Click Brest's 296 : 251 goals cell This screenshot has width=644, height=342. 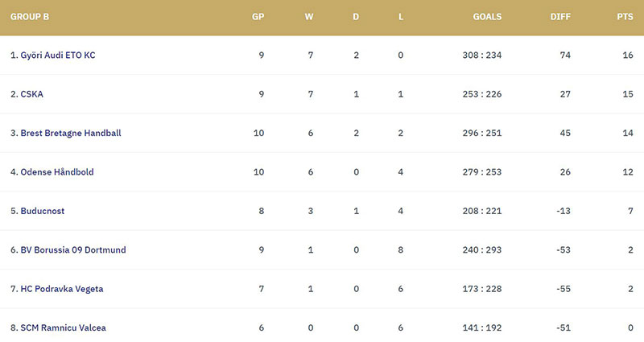481,133
